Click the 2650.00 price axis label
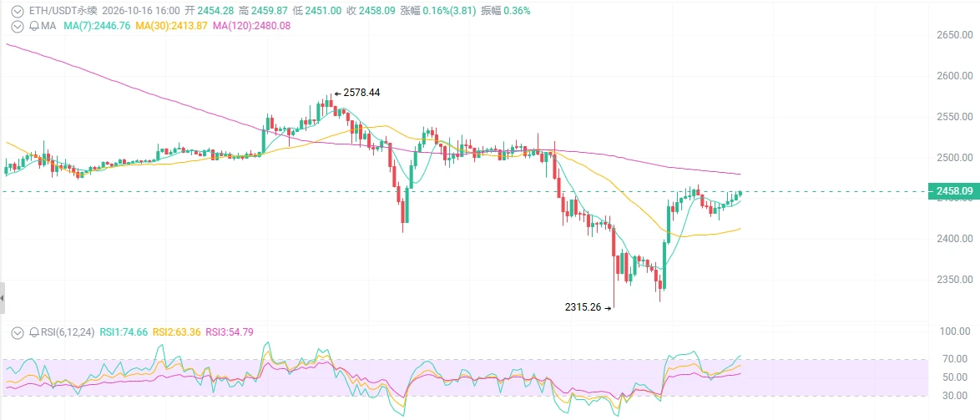980x420 pixels. [955, 35]
